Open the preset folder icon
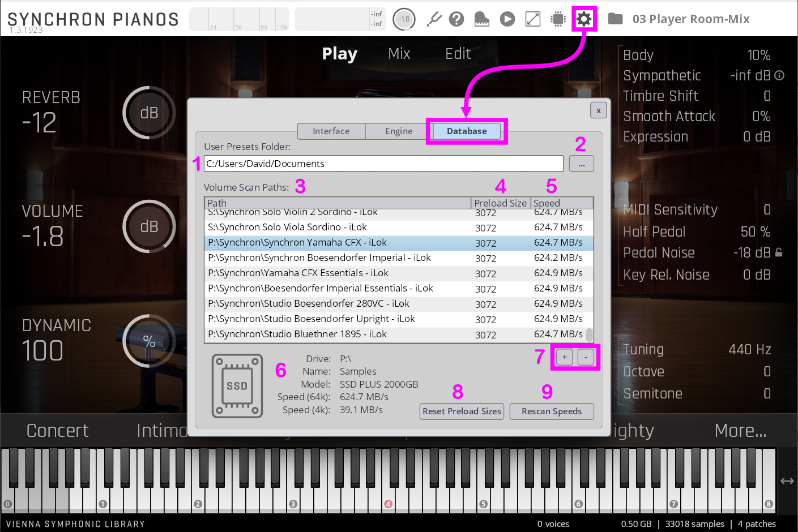 [615, 19]
